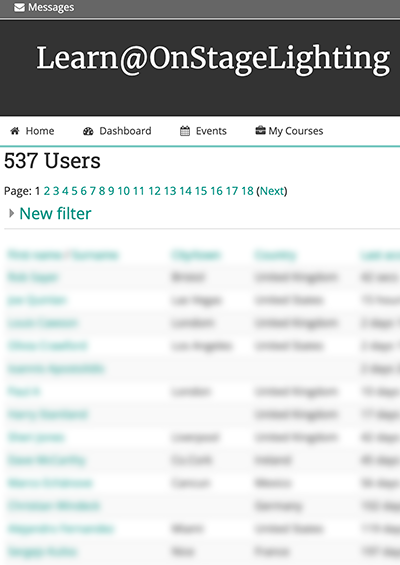This screenshot has width=400, height=565.
Task: Go to users page 18
Action: [248, 191]
